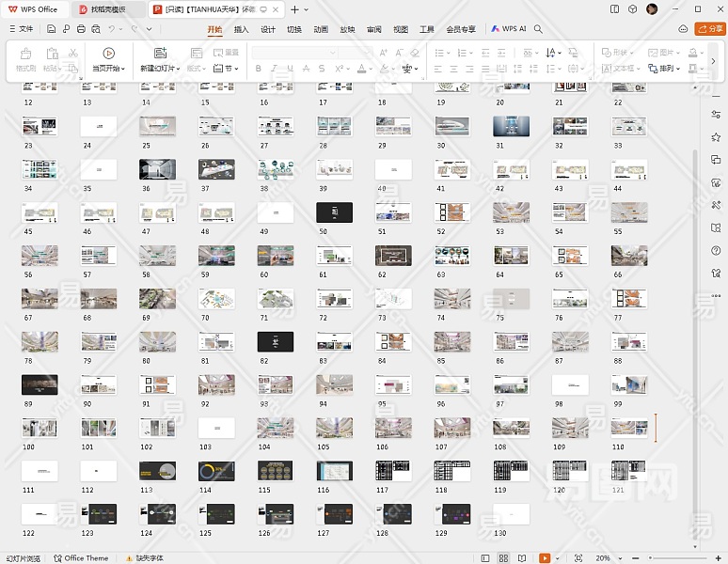Screen dimensions: 728x564
Task: Click the save icon in quick access toolbar
Action: tap(52, 29)
